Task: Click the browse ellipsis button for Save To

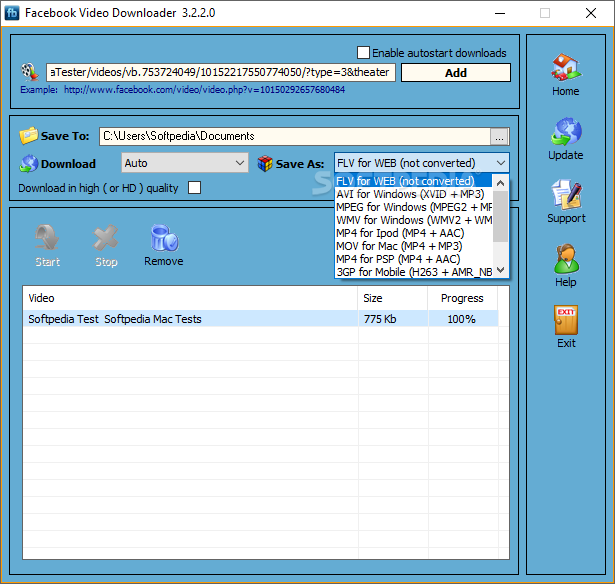Action: (499, 137)
